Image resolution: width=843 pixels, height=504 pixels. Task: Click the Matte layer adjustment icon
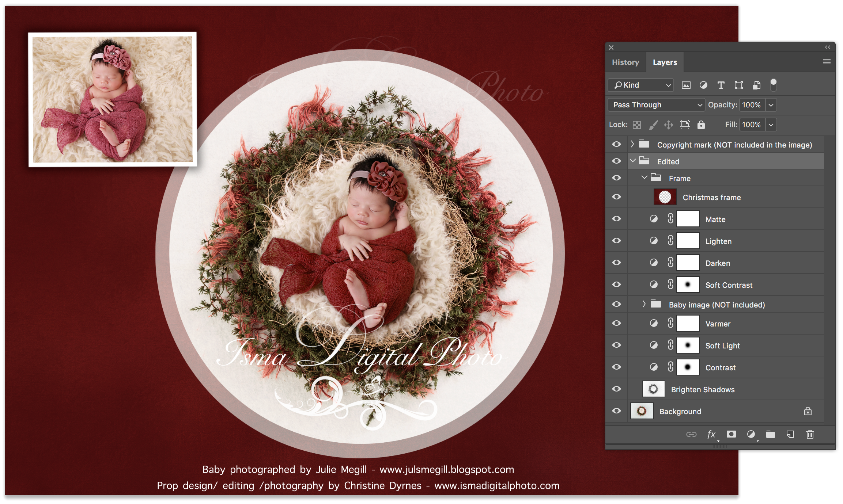[654, 219]
